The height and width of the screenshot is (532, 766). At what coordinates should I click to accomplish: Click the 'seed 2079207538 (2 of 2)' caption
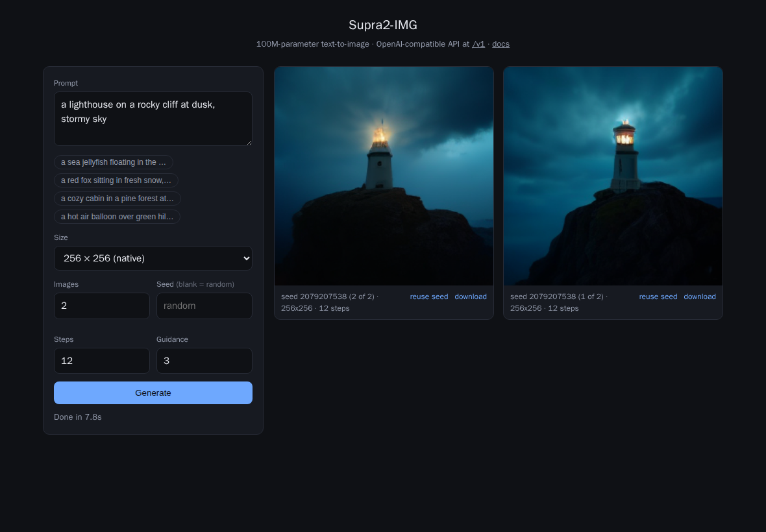point(328,296)
